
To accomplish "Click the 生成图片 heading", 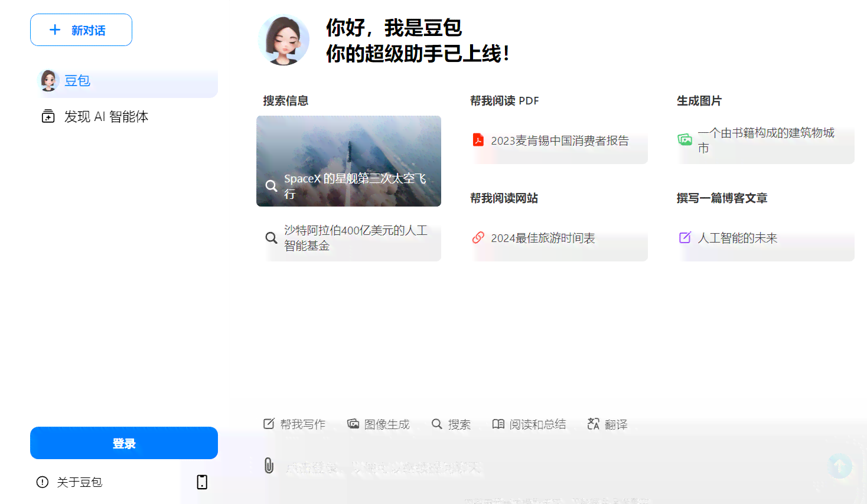I will tap(699, 101).
